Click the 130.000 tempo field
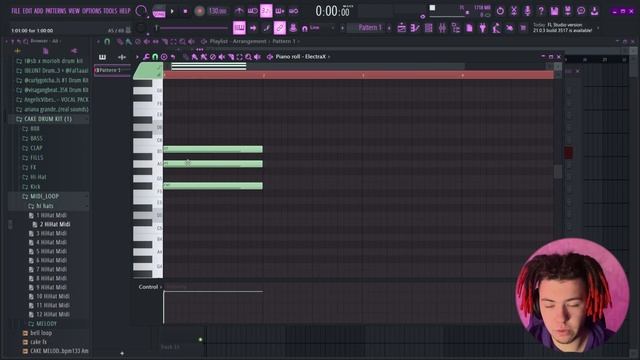The width and height of the screenshot is (640, 360). point(217,11)
